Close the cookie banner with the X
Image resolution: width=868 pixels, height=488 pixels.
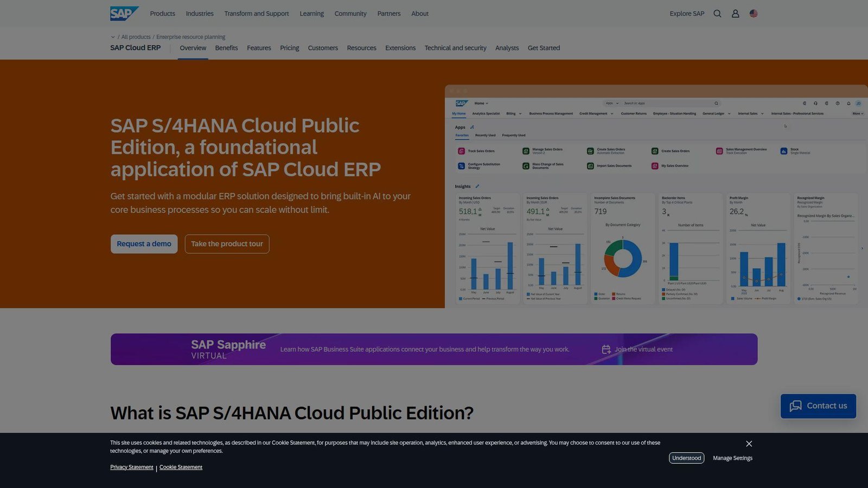point(749,444)
